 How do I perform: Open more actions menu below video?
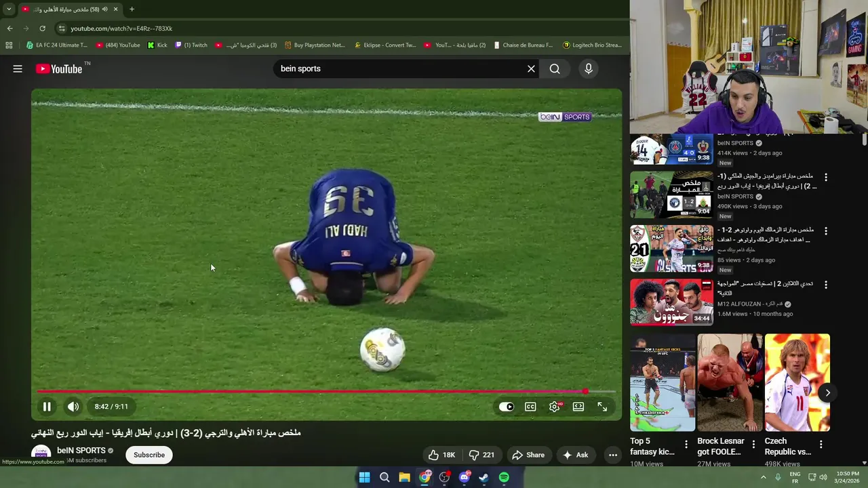coord(613,455)
